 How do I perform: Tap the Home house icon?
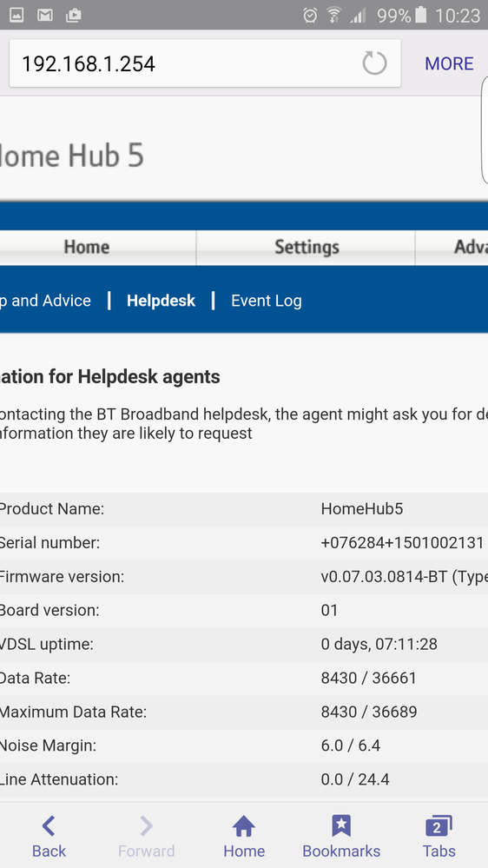click(244, 826)
